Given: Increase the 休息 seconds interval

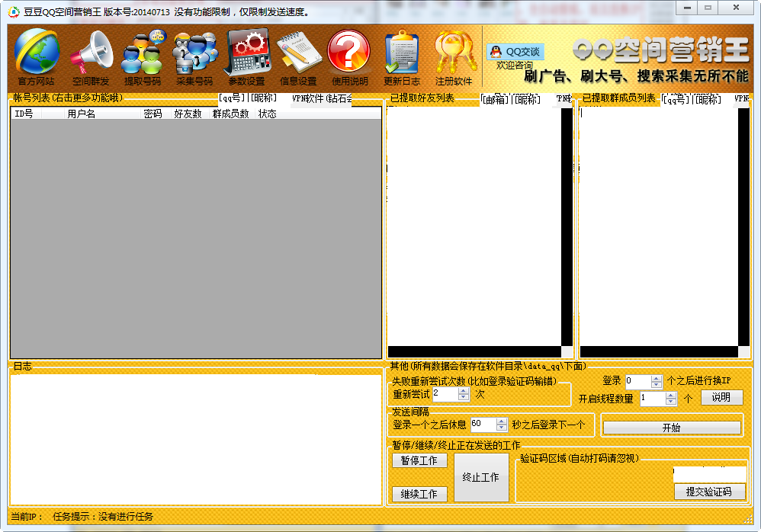Looking at the screenshot, I should tap(502, 421).
